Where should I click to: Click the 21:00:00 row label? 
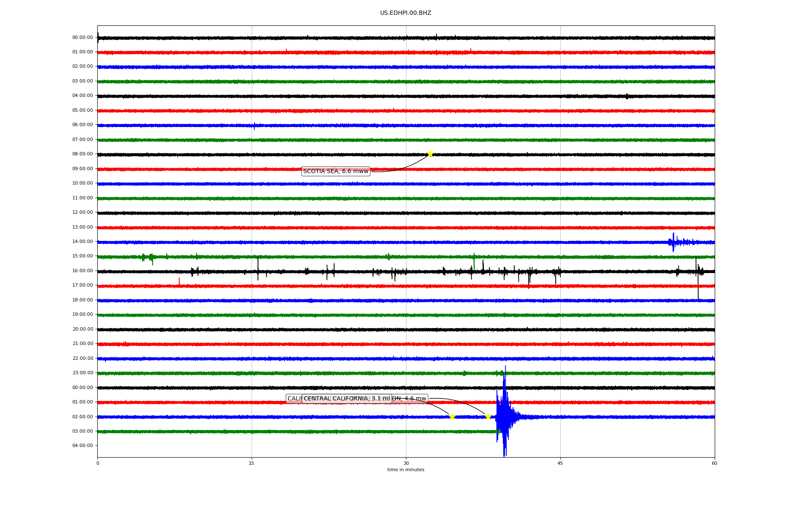point(82,344)
